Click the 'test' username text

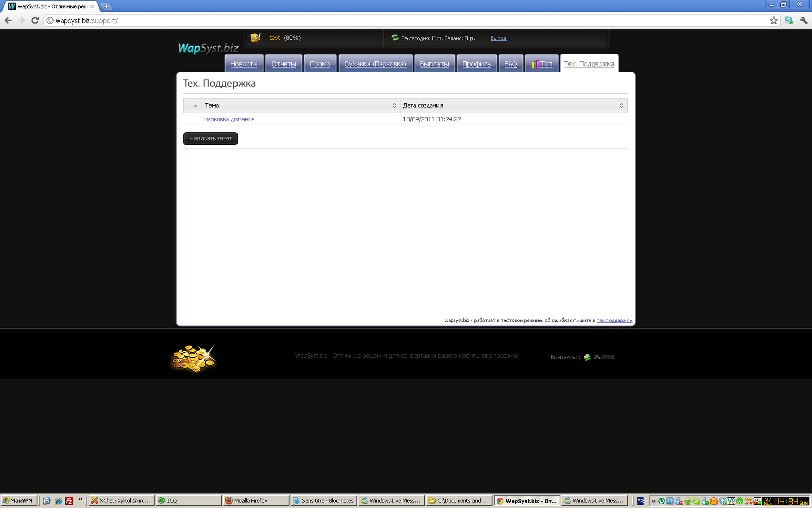tap(275, 38)
